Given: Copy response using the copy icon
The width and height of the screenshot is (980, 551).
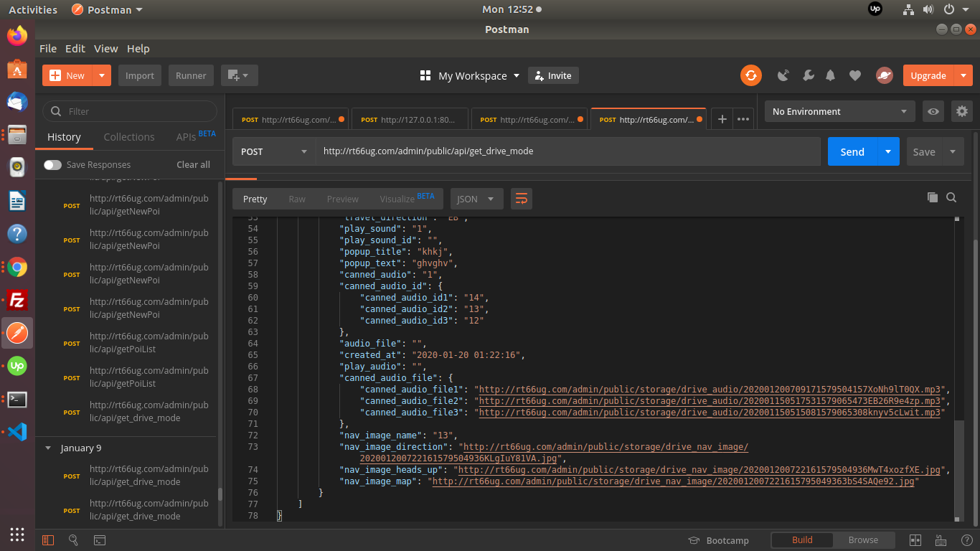Looking at the screenshot, I should 932,198.
